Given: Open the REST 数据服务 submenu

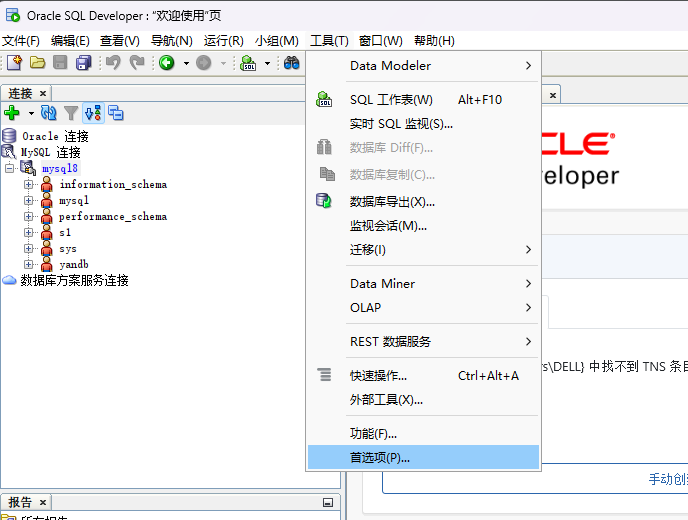Looking at the screenshot, I should 423,341.
